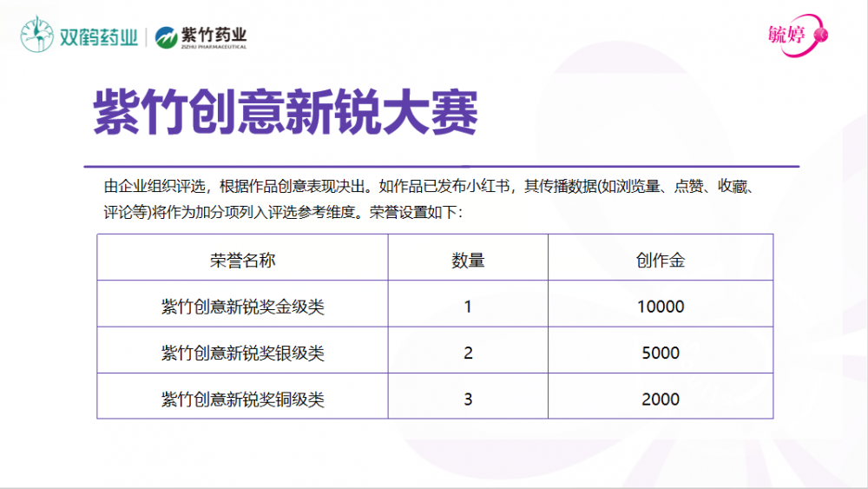Image resolution: width=868 pixels, height=489 pixels.
Task: Click the 毓婷 pink brand logo
Action: click(x=798, y=36)
